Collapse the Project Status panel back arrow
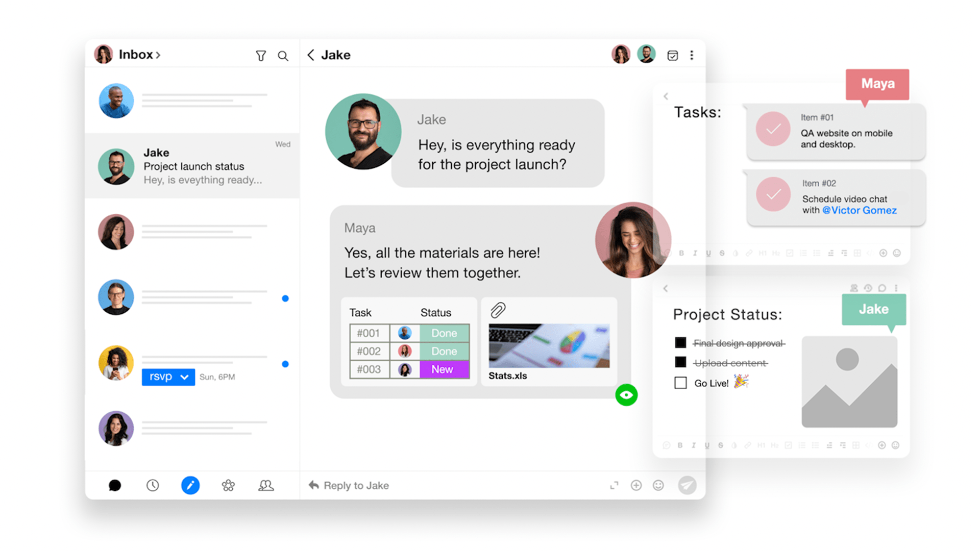Viewport: 980px width, 551px height. pyautogui.click(x=666, y=289)
